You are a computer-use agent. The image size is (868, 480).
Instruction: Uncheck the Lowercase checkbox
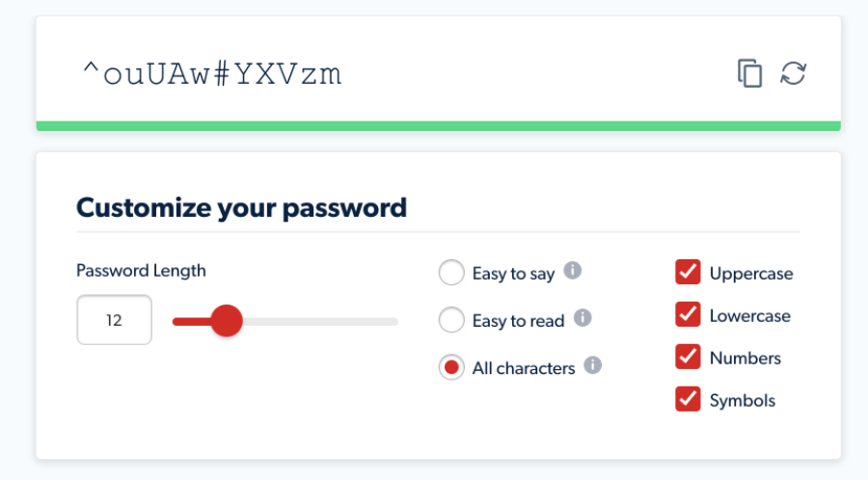tap(688, 314)
